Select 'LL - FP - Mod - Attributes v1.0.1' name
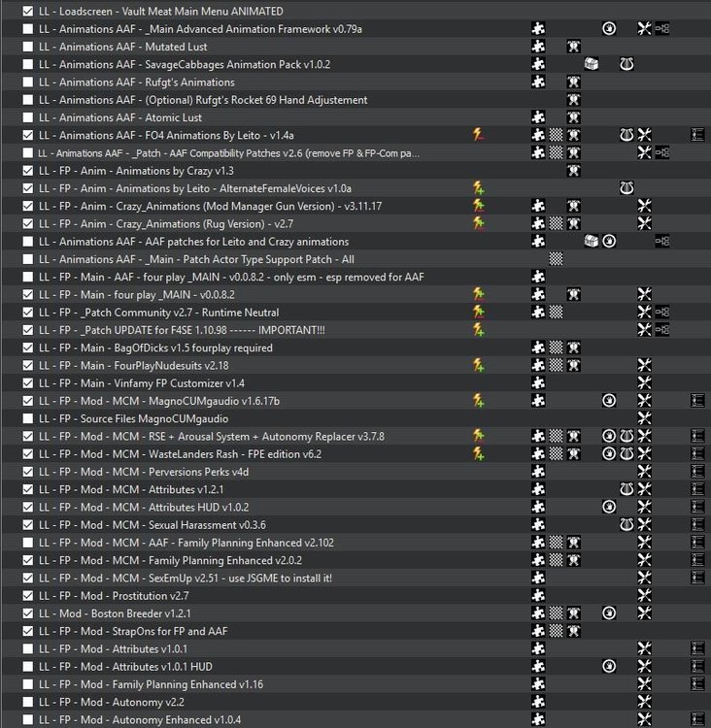The width and height of the screenshot is (711, 728). point(114,649)
